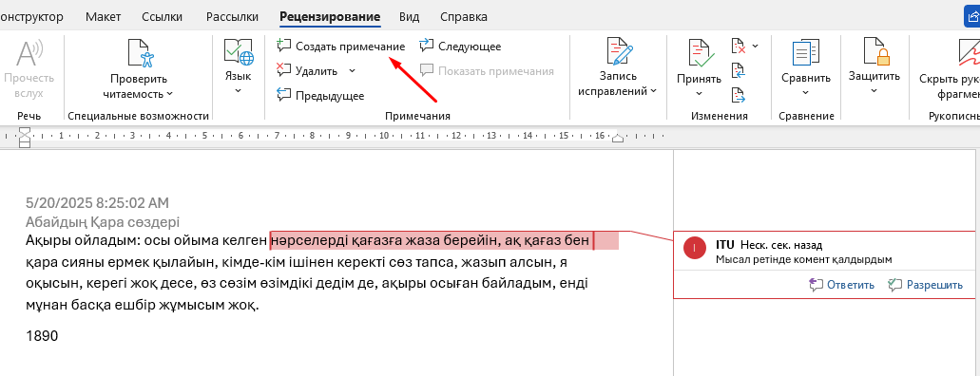980x376 pixels.
Task: Click the first-line indent marker on the ruler
Action: pos(25,131)
